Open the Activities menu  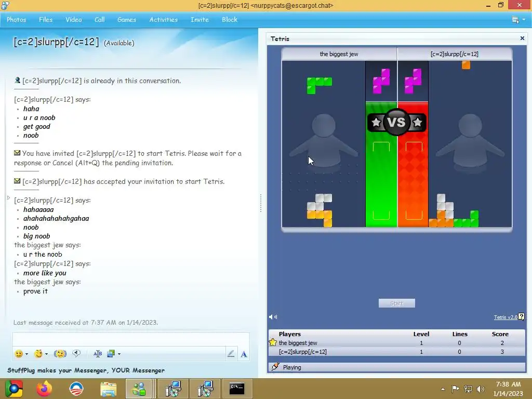(164, 20)
